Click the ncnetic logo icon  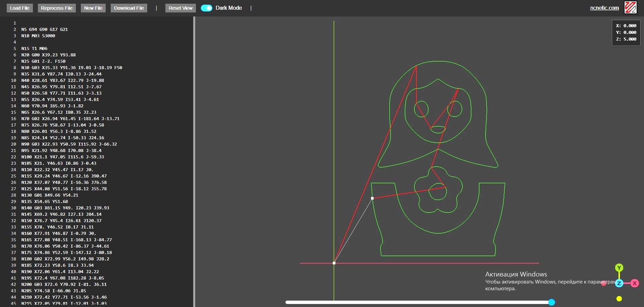630,8
